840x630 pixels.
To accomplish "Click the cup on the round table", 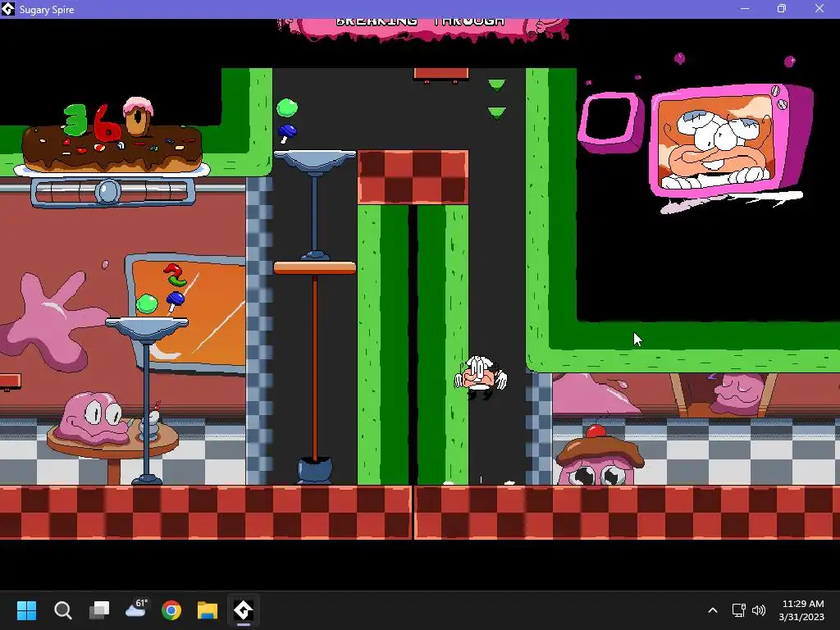I will click(x=150, y=425).
